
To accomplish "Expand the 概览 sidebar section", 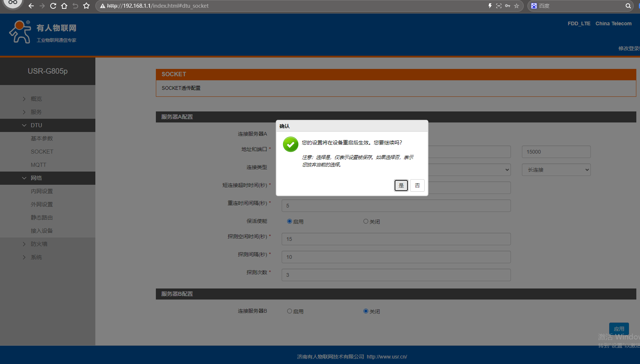I will coord(36,99).
